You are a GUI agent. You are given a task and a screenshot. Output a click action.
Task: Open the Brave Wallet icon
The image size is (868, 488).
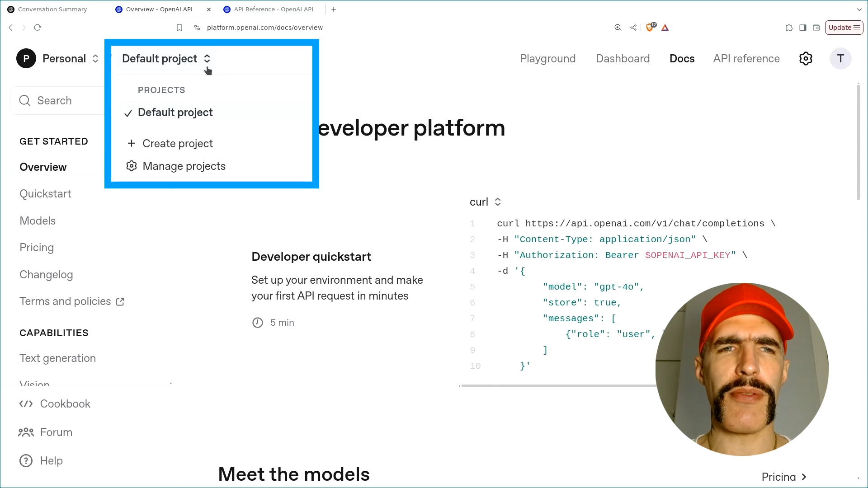pos(816,28)
